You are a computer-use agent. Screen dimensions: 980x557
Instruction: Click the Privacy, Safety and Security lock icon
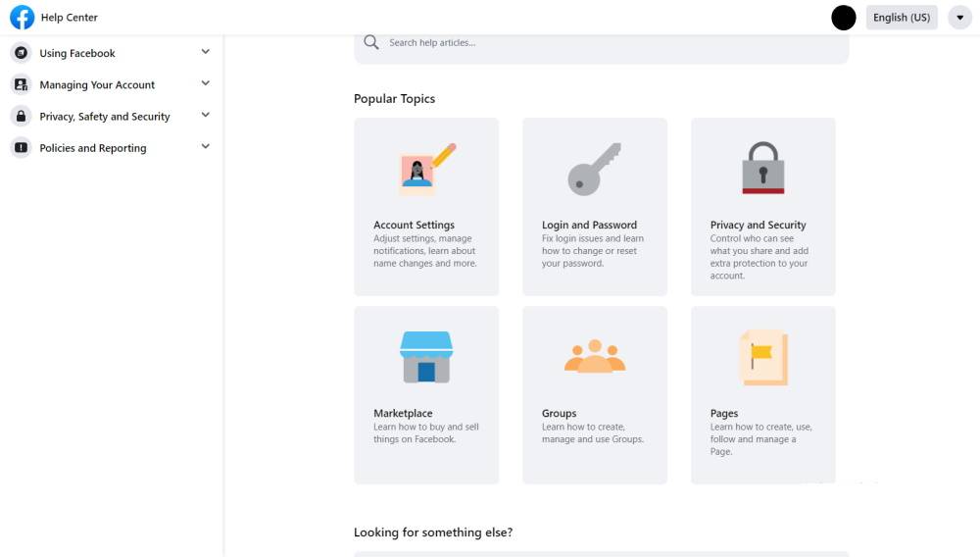(21, 116)
